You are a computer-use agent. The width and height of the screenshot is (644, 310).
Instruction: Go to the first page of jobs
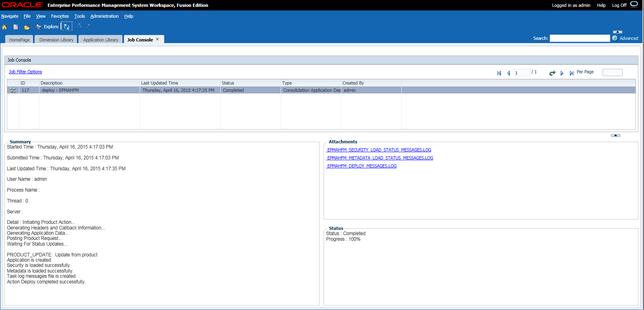(499, 73)
